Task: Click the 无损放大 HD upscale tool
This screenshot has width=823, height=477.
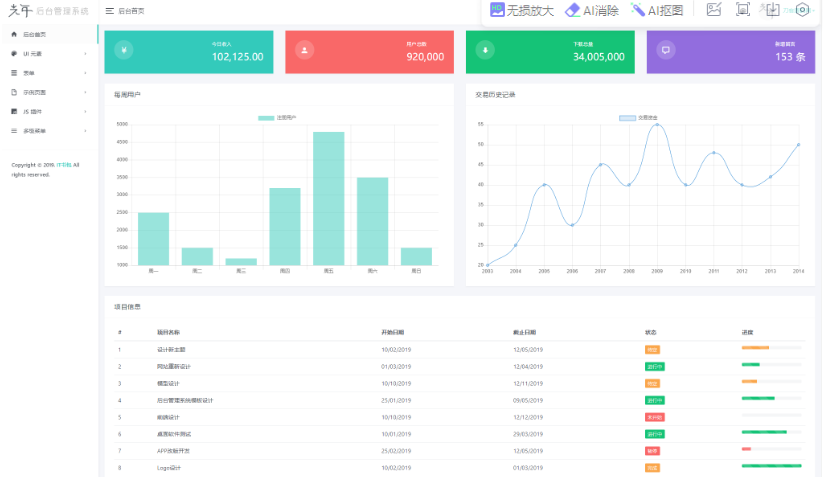Action: point(521,10)
